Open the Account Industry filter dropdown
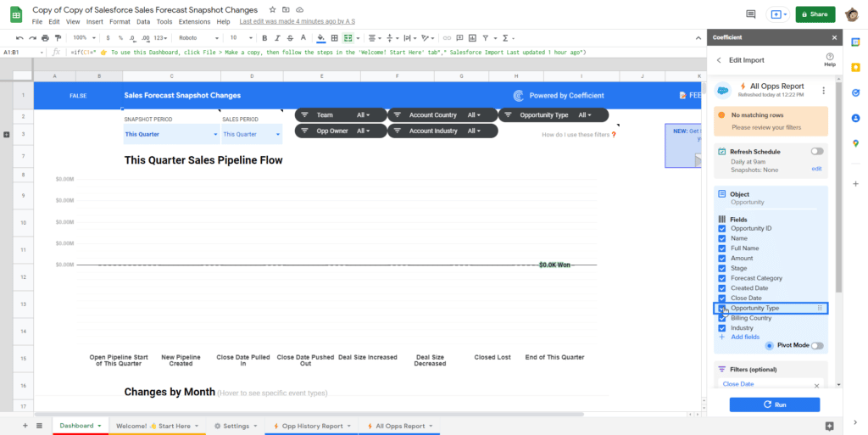The height and width of the screenshot is (435, 868). click(474, 131)
